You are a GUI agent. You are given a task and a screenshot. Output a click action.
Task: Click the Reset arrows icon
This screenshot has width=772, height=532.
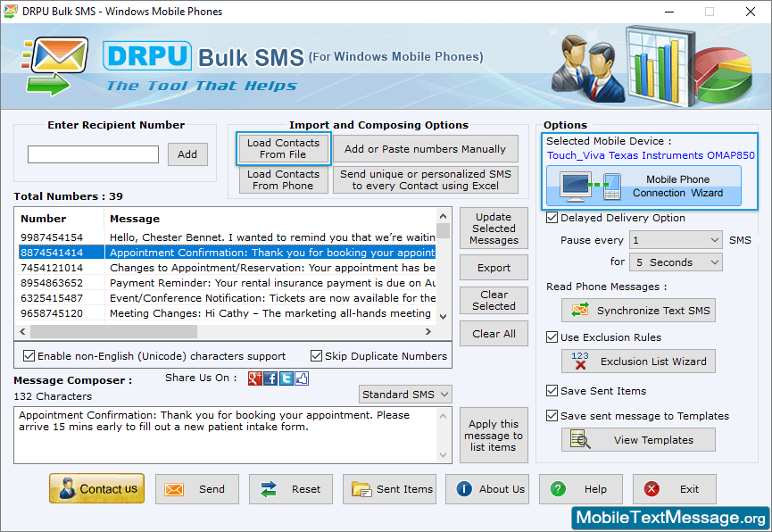[x=269, y=489]
